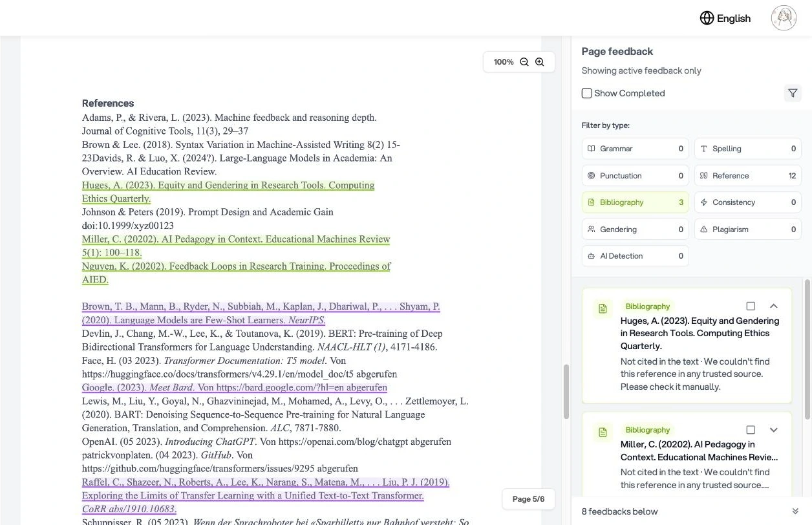Filter feedback by Grammar
The height and width of the screenshot is (525, 812).
636,149
